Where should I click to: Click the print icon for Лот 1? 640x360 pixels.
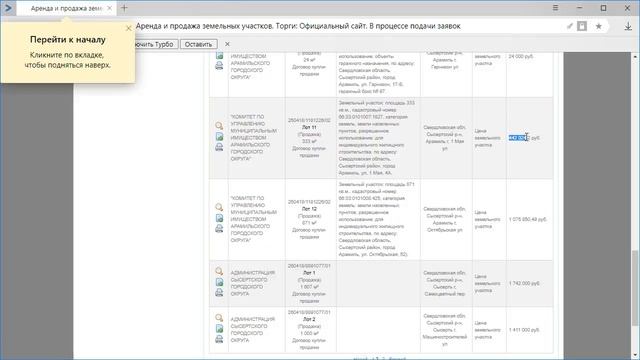point(219,292)
